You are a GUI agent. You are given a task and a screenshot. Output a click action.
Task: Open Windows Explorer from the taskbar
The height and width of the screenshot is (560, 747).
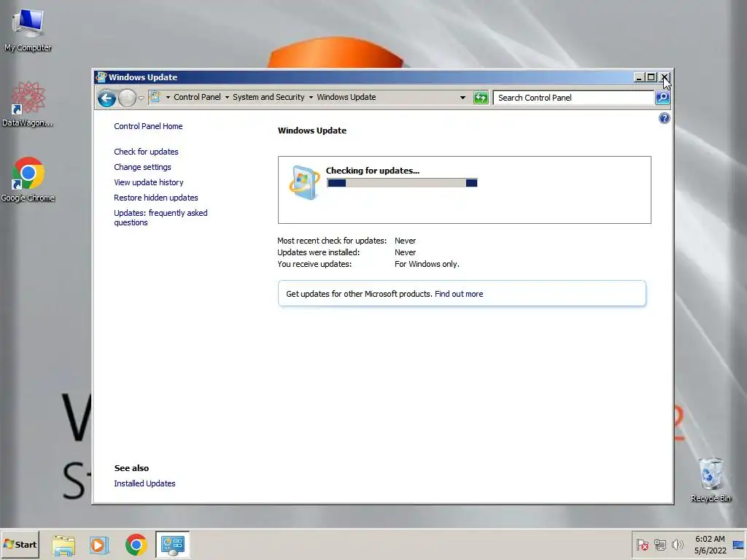click(x=63, y=545)
